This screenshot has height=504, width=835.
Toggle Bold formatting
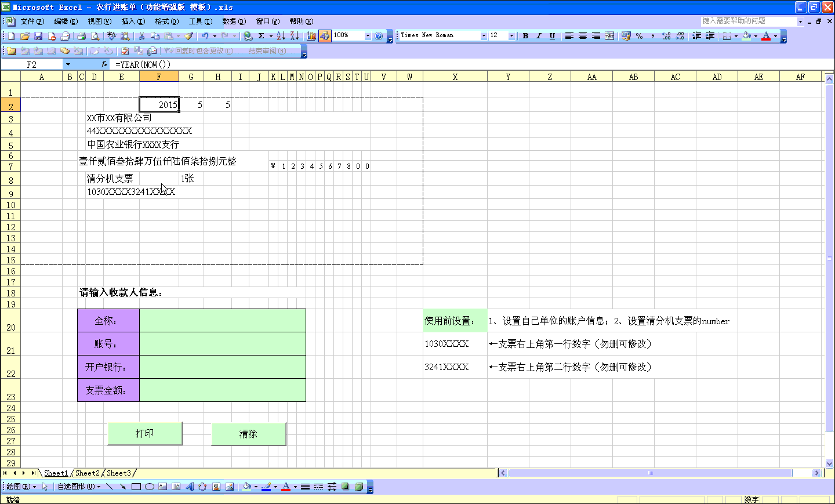point(525,36)
